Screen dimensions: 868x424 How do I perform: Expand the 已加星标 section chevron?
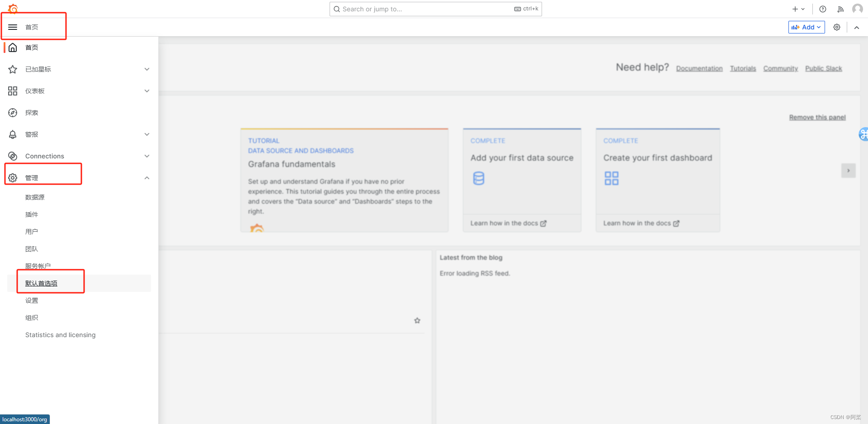(147, 69)
